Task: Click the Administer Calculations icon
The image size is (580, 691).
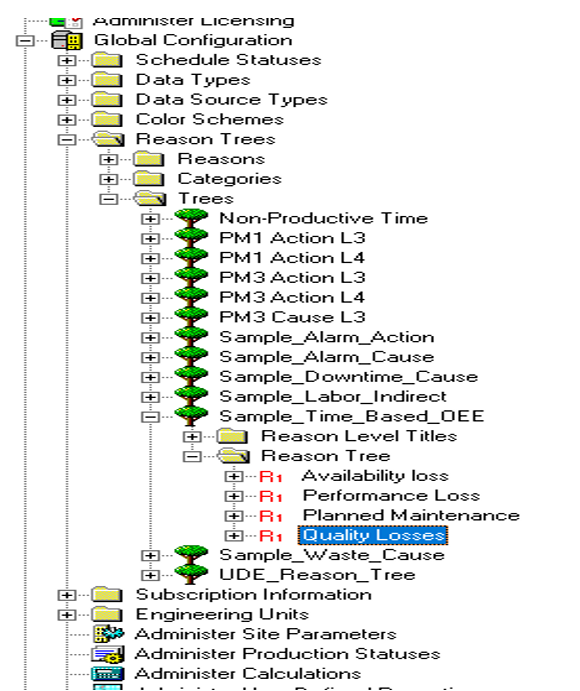Action: tap(108, 674)
